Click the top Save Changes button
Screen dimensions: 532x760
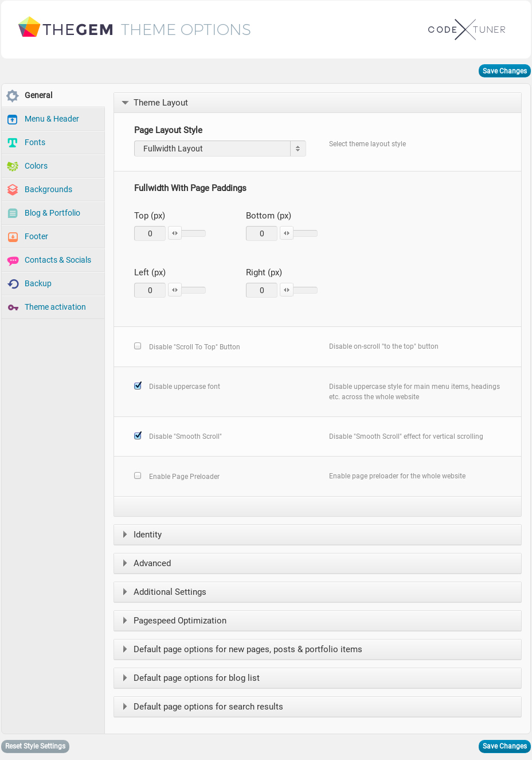click(x=504, y=71)
